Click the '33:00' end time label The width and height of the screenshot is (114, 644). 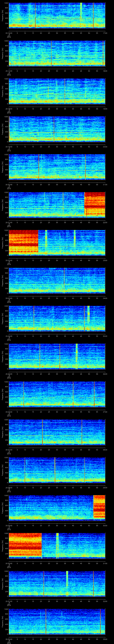click(105, 639)
